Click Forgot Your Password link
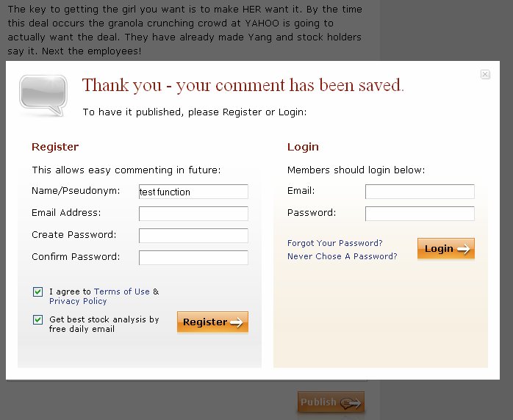The image size is (513, 420). tap(334, 243)
